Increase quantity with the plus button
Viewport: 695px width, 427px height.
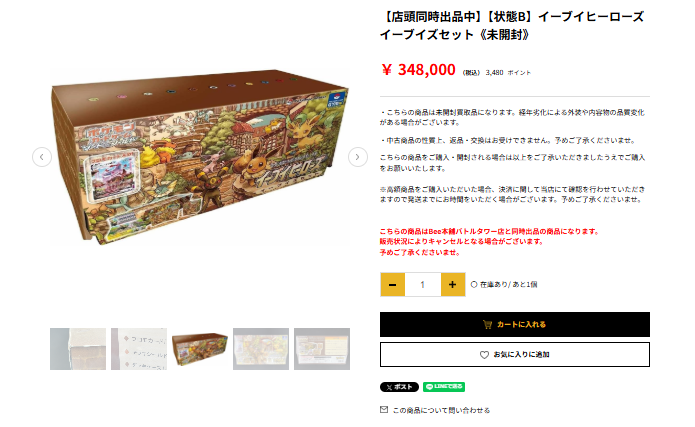(453, 285)
